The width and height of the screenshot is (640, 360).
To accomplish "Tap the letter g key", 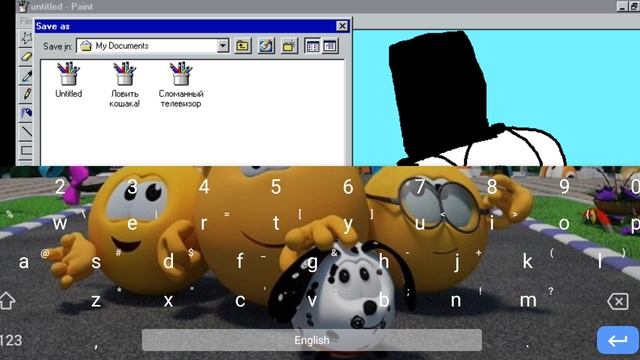I will pyautogui.click(x=312, y=263).
